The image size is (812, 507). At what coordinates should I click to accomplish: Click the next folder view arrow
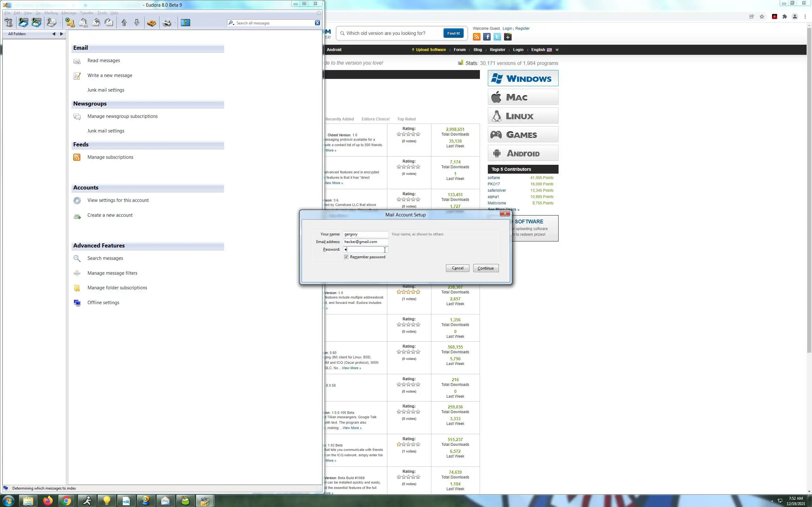62,34
